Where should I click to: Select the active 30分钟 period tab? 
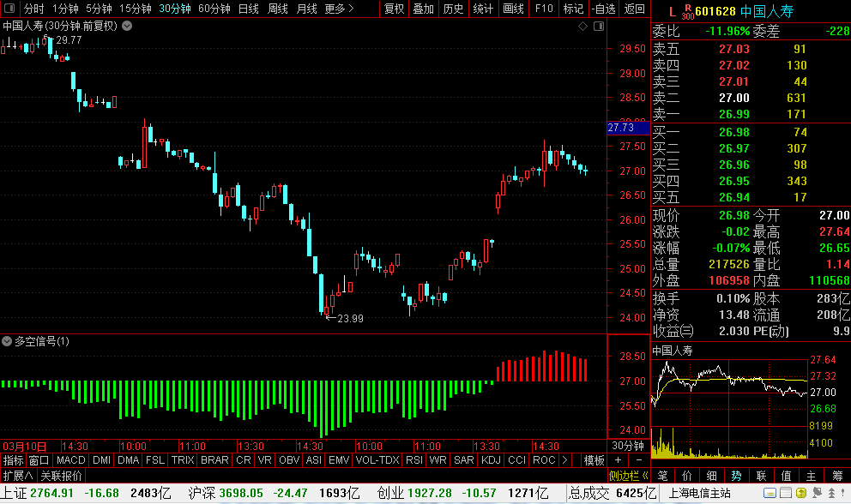coord(175,9)
